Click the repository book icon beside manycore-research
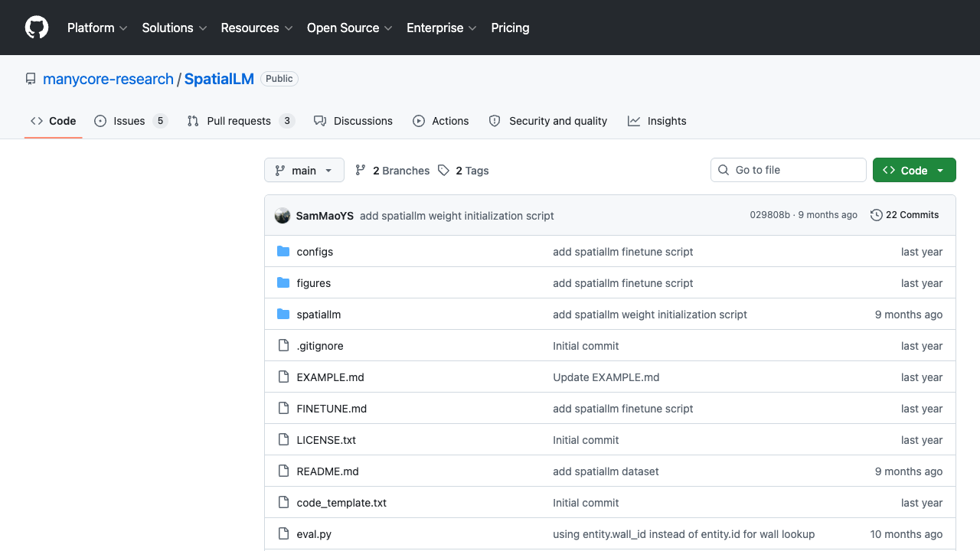 [x=31, y=79]
